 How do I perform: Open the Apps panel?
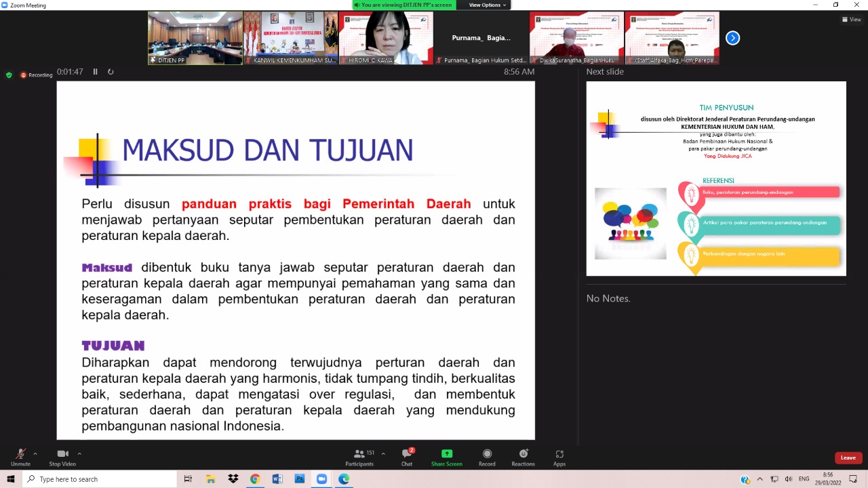[x=559, y=457]
